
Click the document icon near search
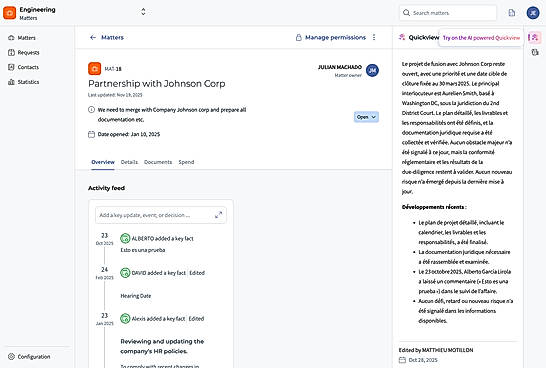(x=512, y=13)
